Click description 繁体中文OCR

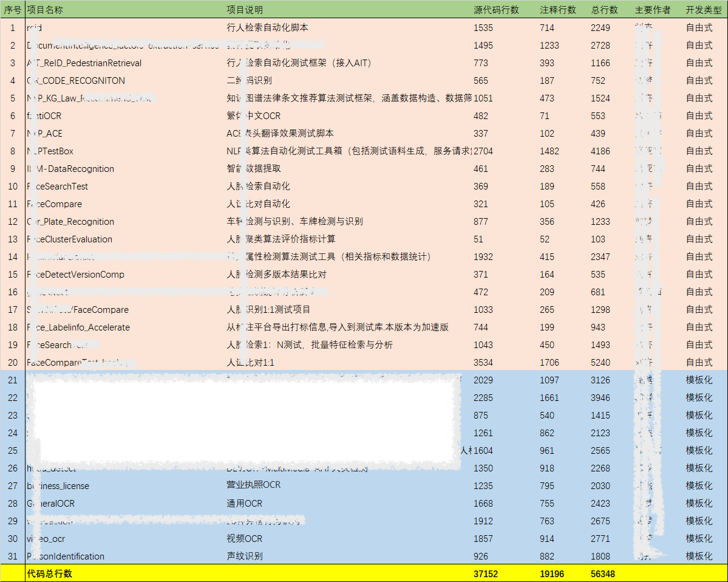pyautogui.click(x=254, y=115)
